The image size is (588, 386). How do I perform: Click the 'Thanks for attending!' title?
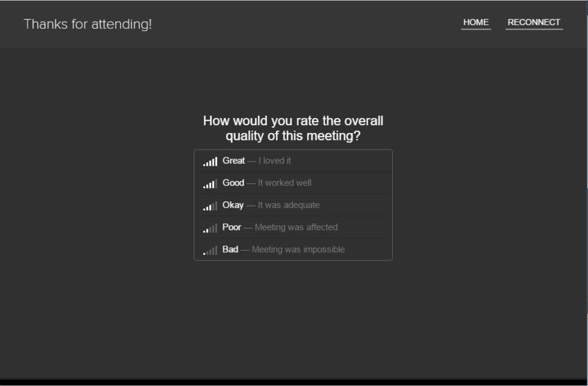tap(88, 24)
